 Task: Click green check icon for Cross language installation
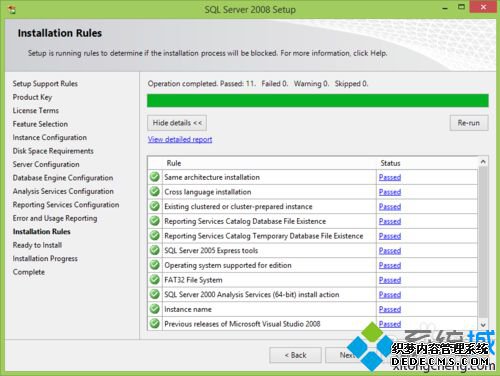pos(155,191)
